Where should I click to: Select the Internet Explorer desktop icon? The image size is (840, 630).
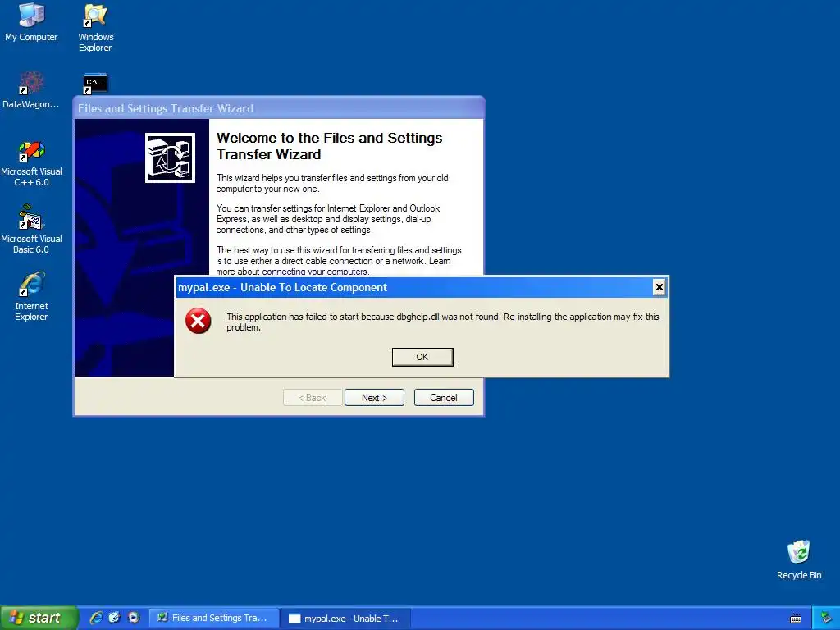pos(31,296)
